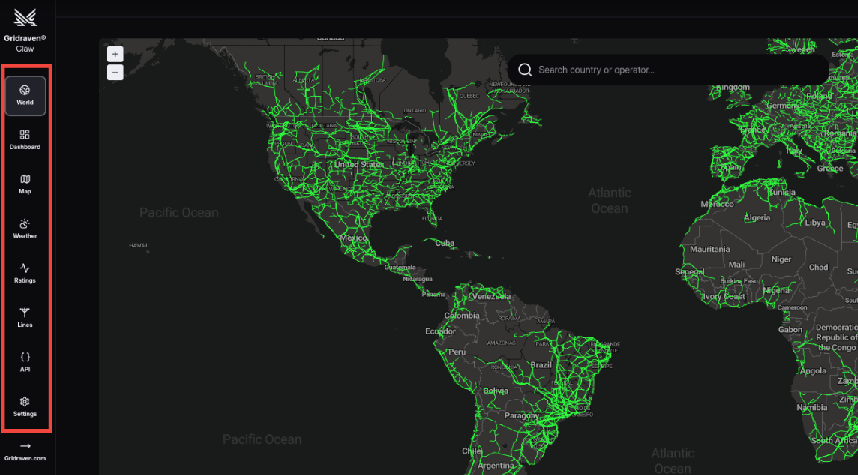This screenshot has height=475, width=858.
Task: Zoom in with the plus button
Action: 115,54
